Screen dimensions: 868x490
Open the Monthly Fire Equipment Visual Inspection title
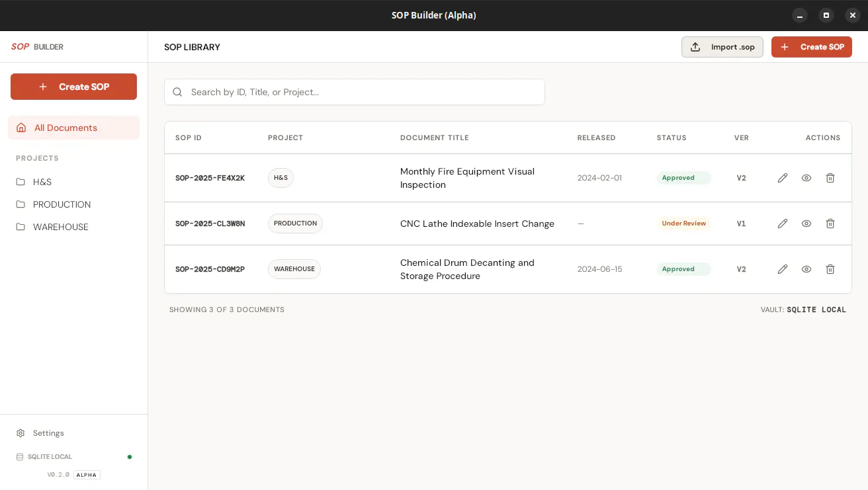(x=467, y=178)
